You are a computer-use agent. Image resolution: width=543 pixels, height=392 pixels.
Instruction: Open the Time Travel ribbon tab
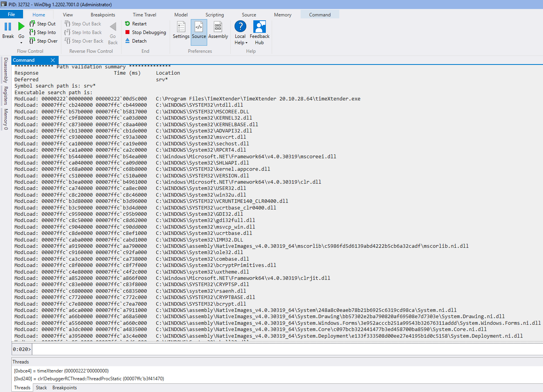144,15
